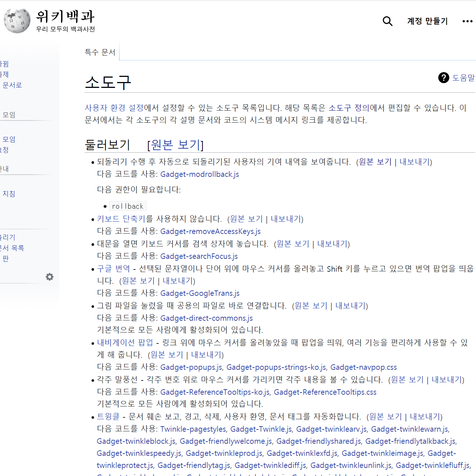The width and height of the screenshot is (476, 476).
Task: Click 계정 만들기 to create an account
Action: coord(427,21)
